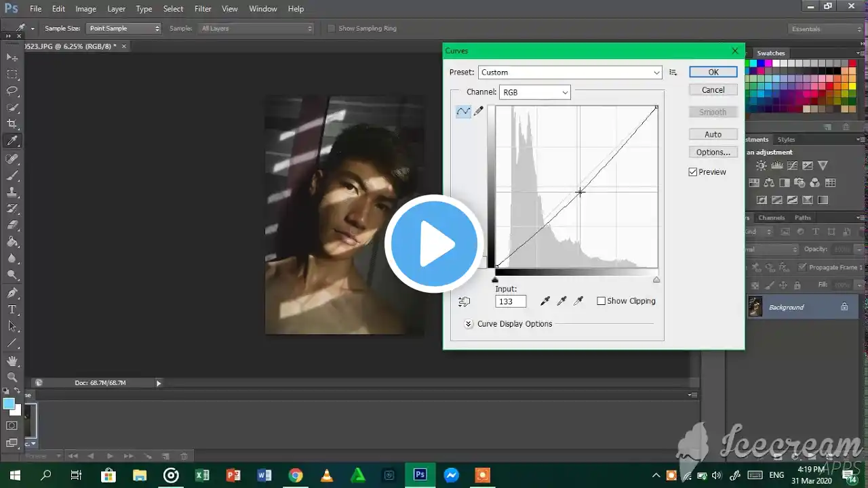868x488 pixels.
Task: Pick a red swatch from the Swatches panel
Action: click(852, 62)
